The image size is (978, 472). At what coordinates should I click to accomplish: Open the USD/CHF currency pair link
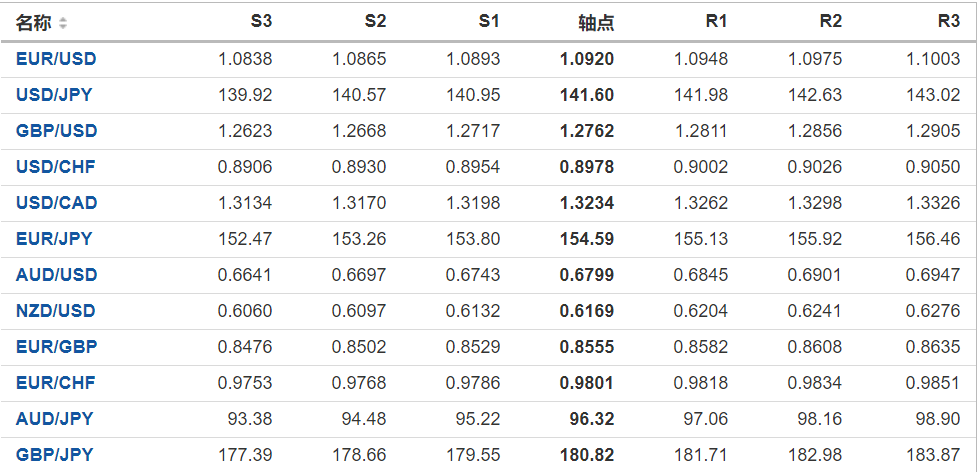coord(56,167)
